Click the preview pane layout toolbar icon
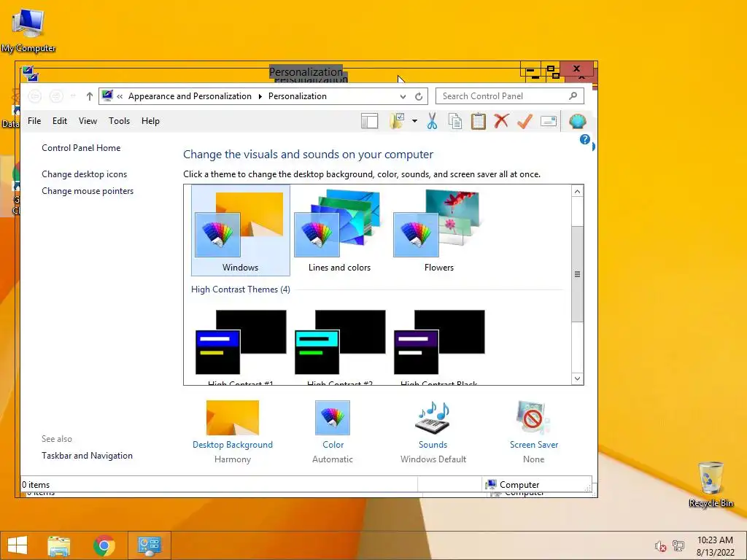Image resolution: width=747 pixels, height=560 pixels. [369, 121]
